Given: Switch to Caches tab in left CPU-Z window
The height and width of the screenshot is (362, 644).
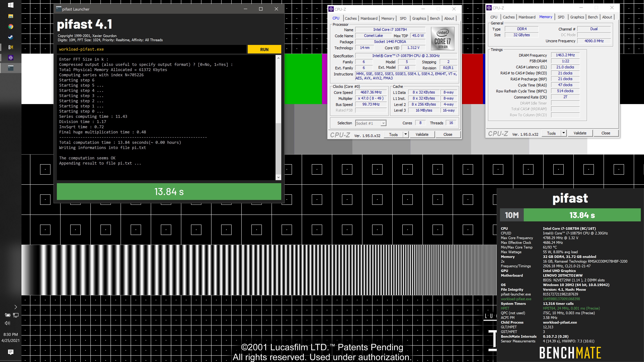Looking at the screenshot, I should click(x=351, y=18).
